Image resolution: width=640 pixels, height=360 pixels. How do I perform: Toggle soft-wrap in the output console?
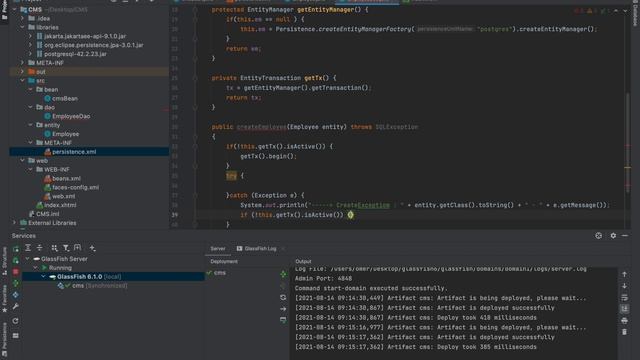pyautogui.click(x=624, y=298)
